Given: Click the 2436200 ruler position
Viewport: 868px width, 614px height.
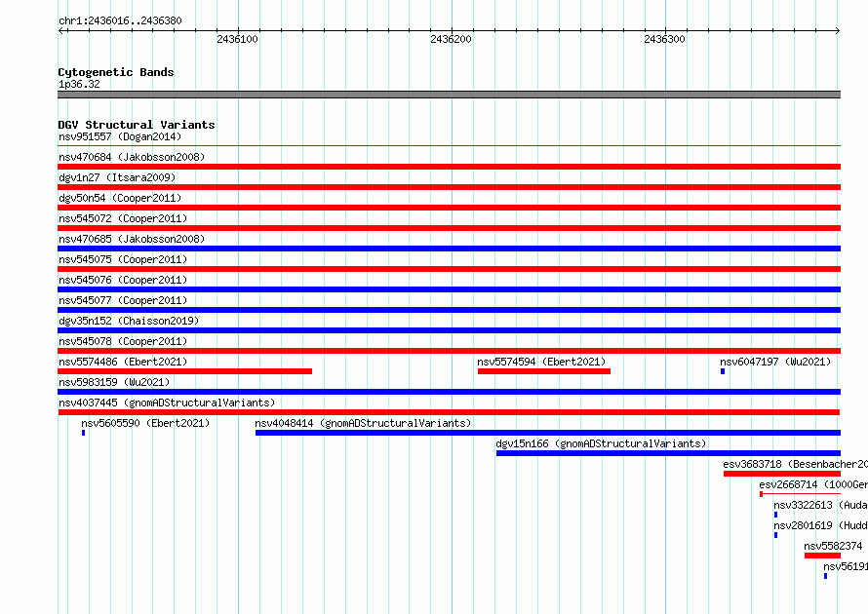Looking at the screenshot, I should (x=452, y=39).
